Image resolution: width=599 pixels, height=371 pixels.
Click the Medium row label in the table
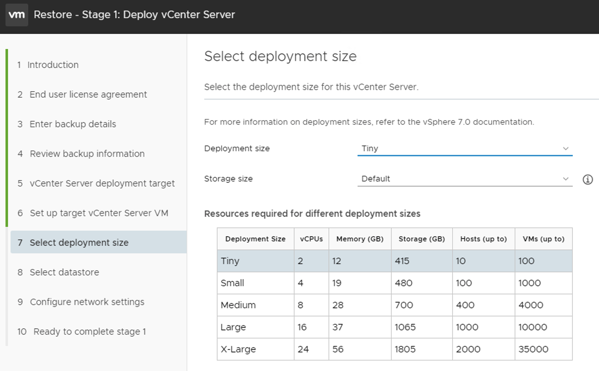click(238, 305)
